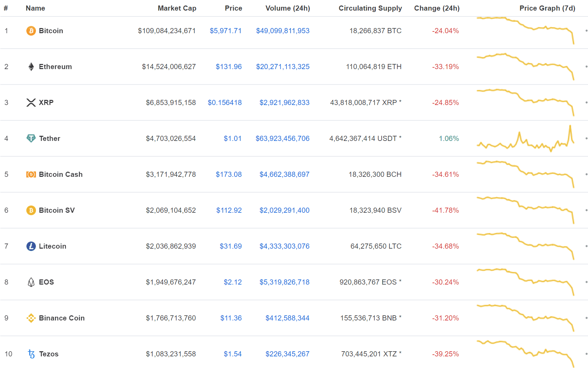Click Bitcoin Cash price $173.08
This screenshot has height=368, width=588.
click(229, 174)
